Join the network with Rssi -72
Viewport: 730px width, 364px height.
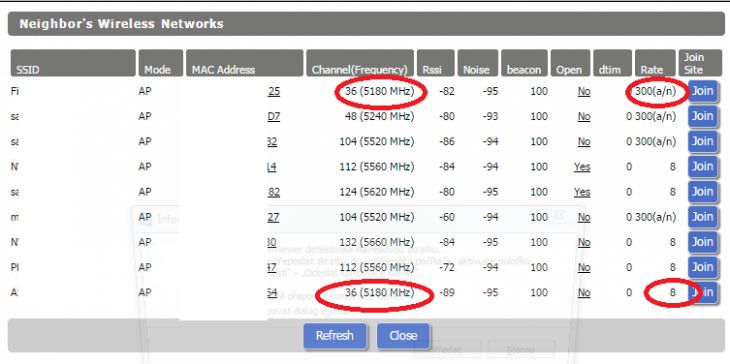pyautogui.click(x=702, y=267)
